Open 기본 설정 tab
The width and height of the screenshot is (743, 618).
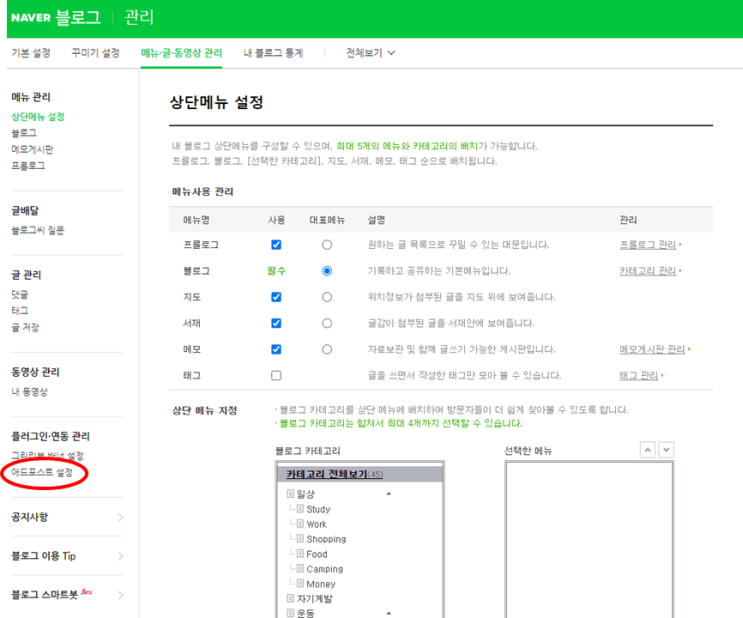31,53
